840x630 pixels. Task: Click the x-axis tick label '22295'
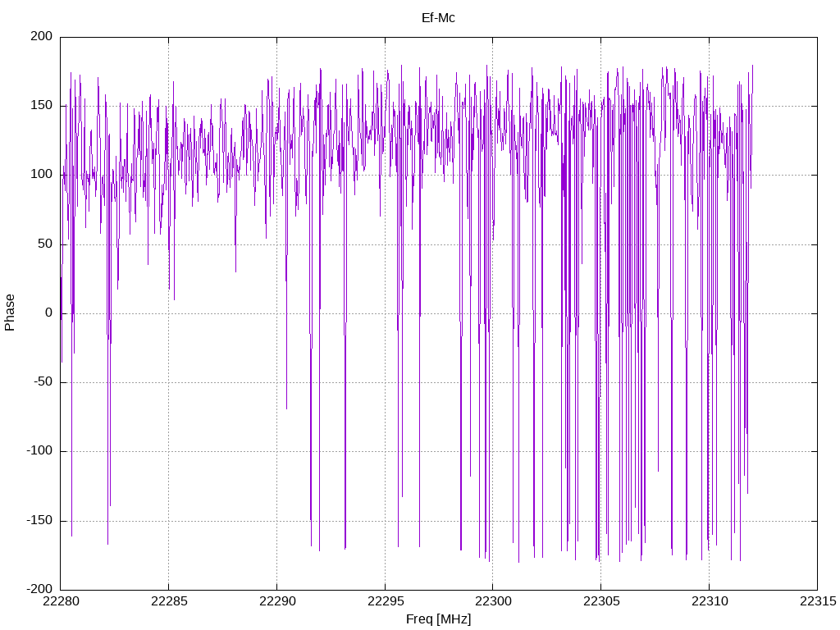(x=386, y=601)
